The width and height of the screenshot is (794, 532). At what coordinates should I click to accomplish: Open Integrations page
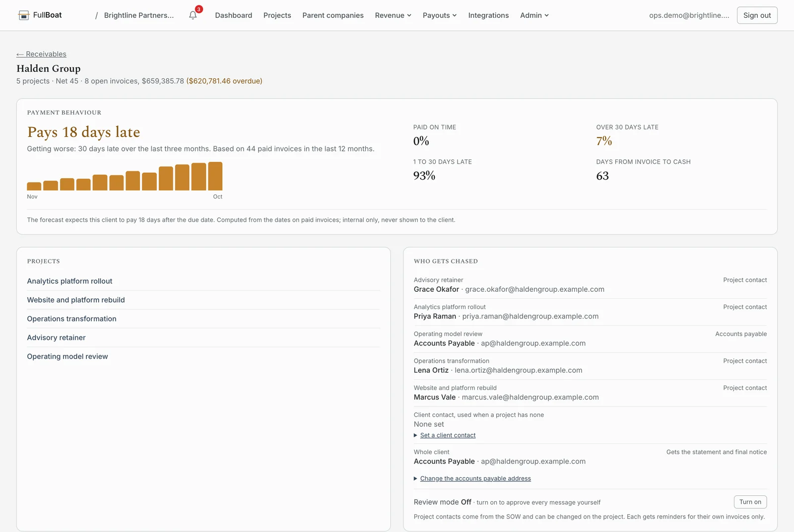pos(488,15)
